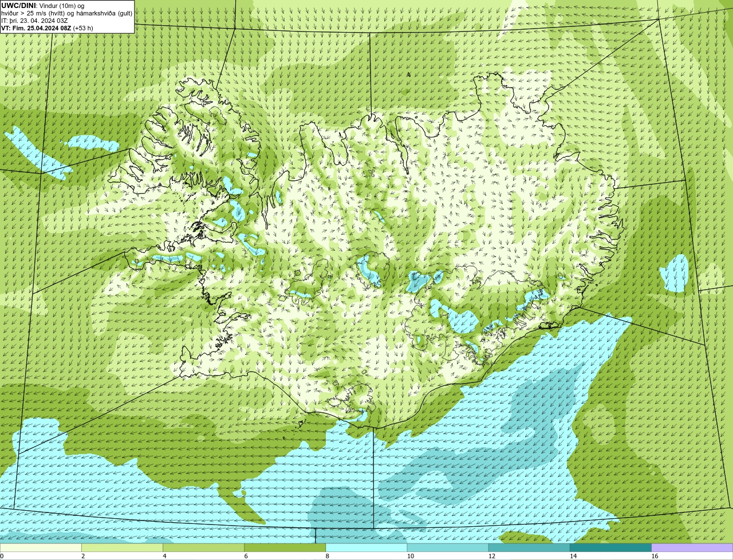Choose the 12–14 m/s teal legend swatch
Image resolution: width=733 pixels, height=560 pixels.
pyautogui.click(x=529, y=547)
